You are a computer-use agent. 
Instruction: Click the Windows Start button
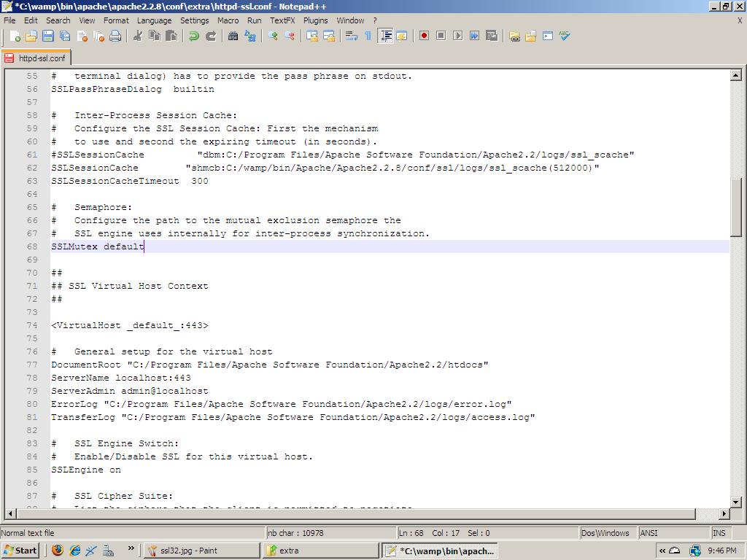(x=20, y=551)
